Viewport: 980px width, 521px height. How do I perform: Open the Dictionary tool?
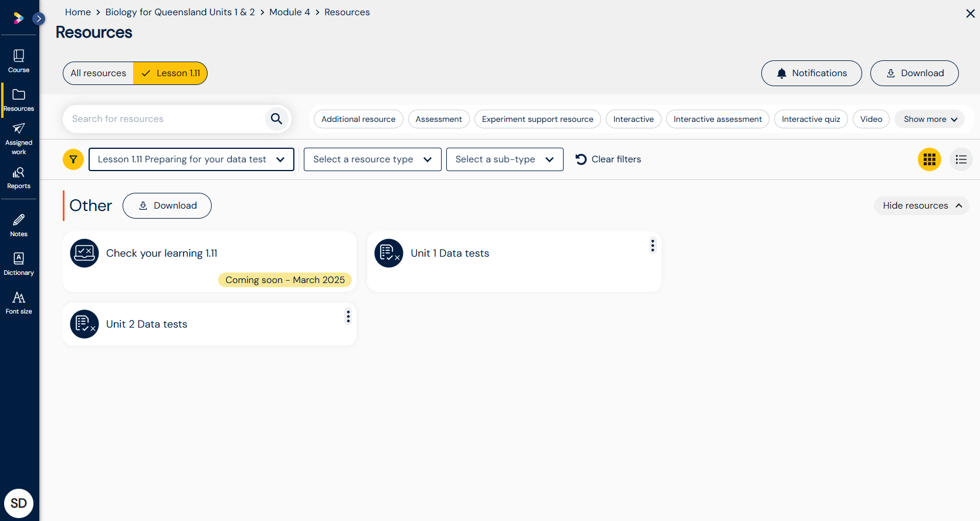pos(19,264)
